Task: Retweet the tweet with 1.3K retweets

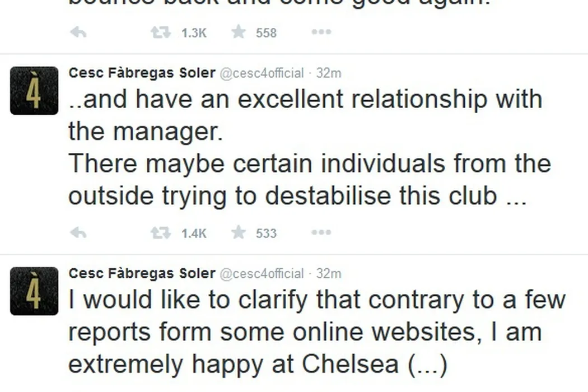Action: click(161, 32)
